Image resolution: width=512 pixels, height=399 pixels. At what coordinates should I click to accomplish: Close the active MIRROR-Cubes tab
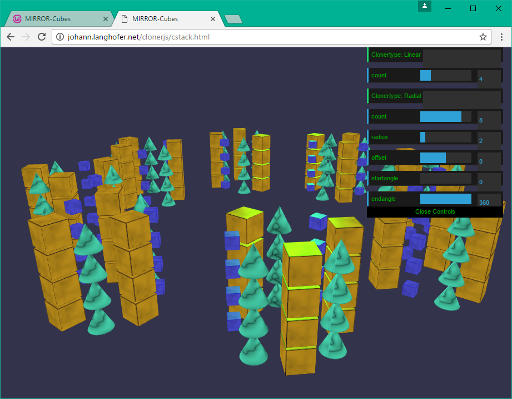coord(213,19)
